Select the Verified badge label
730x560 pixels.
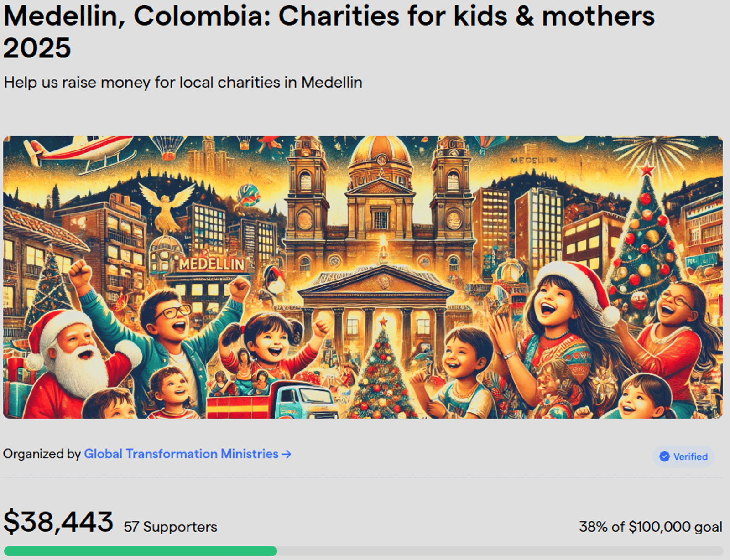tap(683, 456)
